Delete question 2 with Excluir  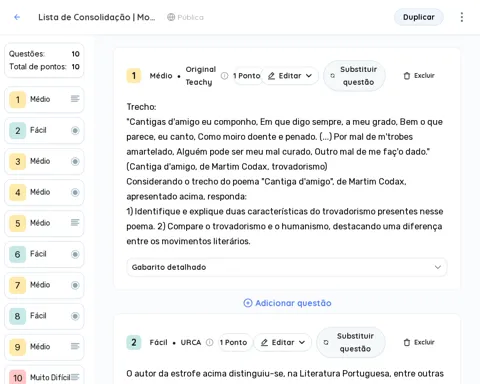pos(419,342)
